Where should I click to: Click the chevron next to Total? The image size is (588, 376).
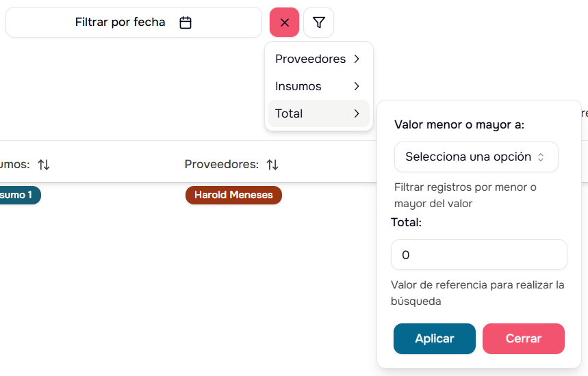click(357, 113)
